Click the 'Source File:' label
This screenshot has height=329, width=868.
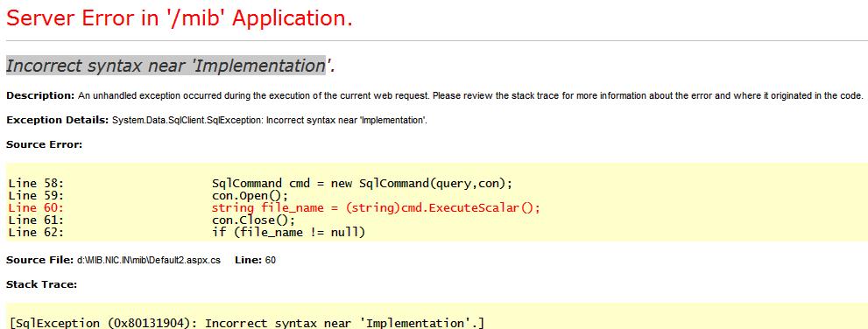pos(39,260)
